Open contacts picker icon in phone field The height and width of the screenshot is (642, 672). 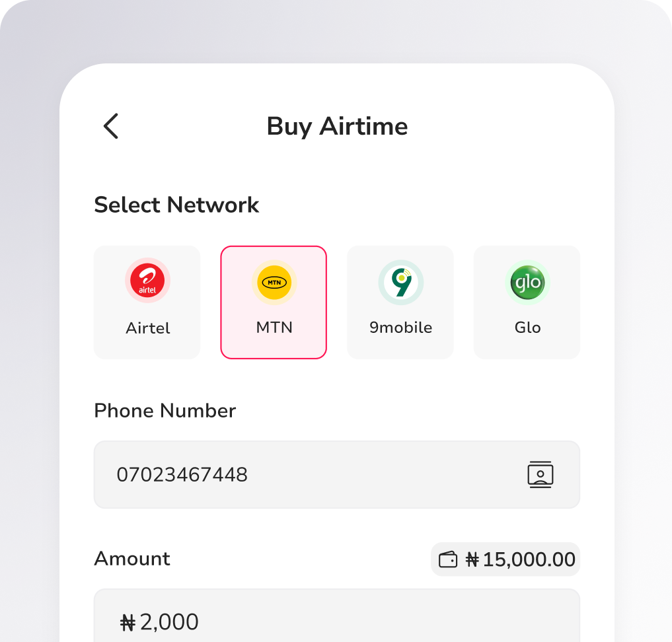coord(541,475)
